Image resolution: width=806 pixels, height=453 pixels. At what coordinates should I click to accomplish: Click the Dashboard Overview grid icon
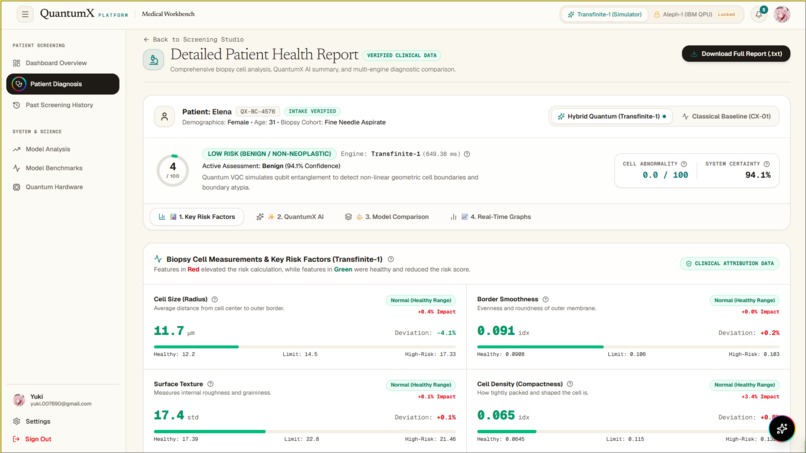coord(16,63)
